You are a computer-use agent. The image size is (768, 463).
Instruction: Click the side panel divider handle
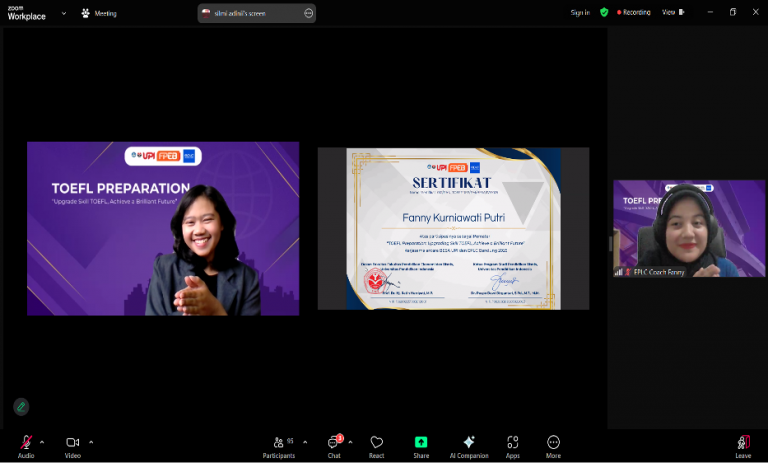click(610, 244)
